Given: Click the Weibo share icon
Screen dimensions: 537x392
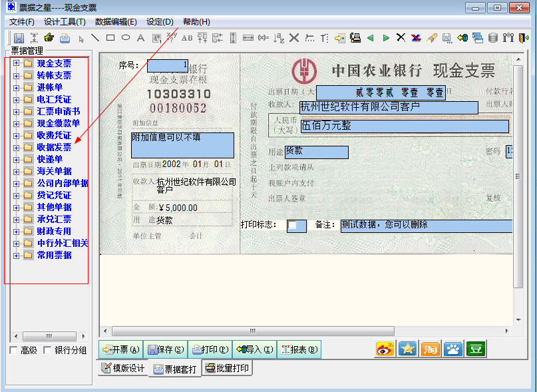Looking at the screenshot, I should pos(385,349).
